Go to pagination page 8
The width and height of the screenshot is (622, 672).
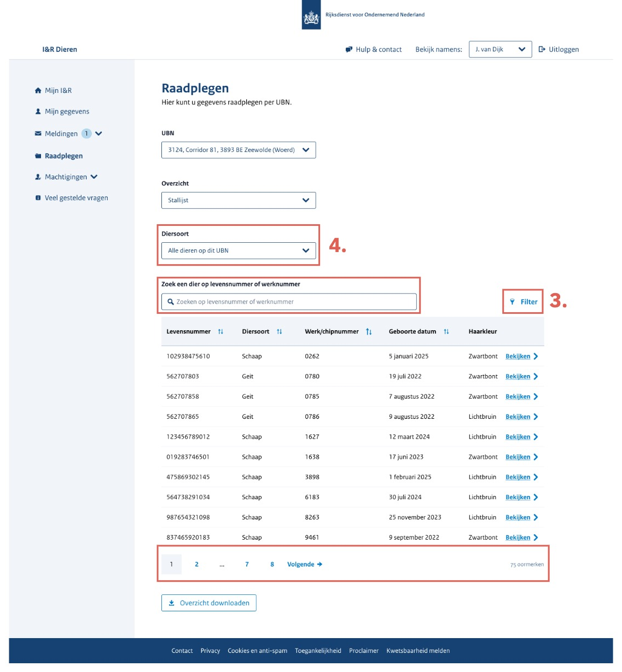[272, 564]
